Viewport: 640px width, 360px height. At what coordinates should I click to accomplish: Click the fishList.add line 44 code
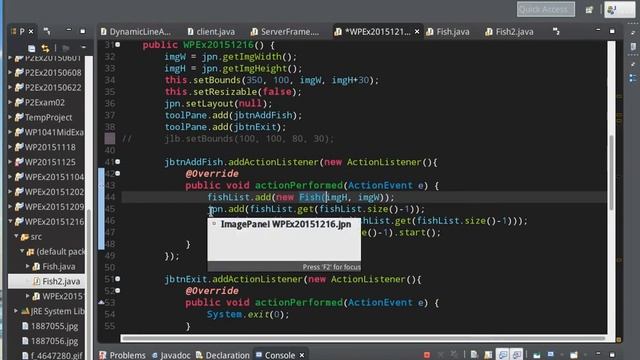[x=300, y=197]
